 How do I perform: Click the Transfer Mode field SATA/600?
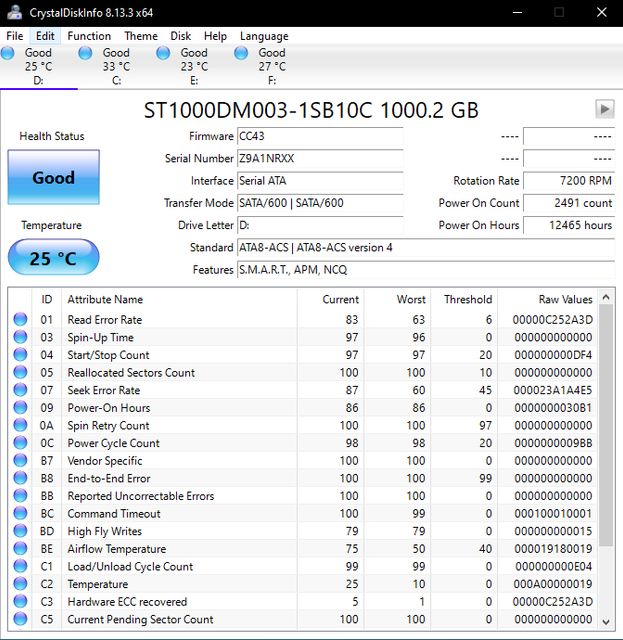[320, 203]
